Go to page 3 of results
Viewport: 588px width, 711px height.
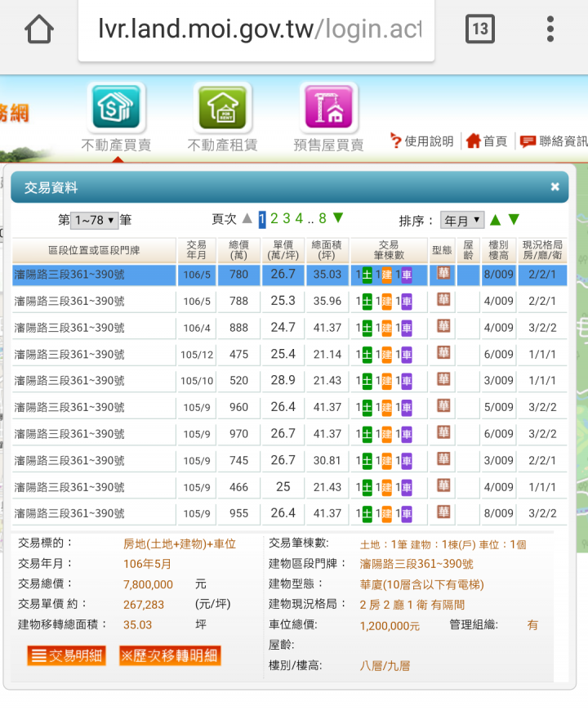coord(287,218)
